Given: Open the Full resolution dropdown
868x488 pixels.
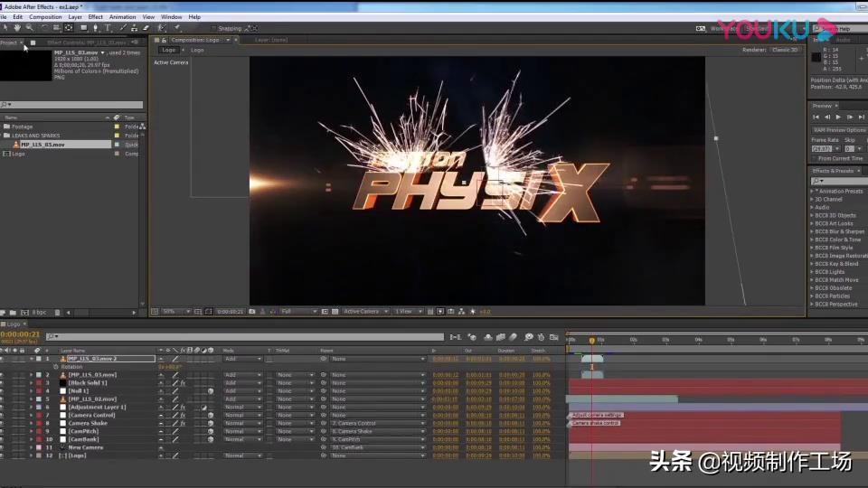Looking at the screenshot, I should (298, 312).
